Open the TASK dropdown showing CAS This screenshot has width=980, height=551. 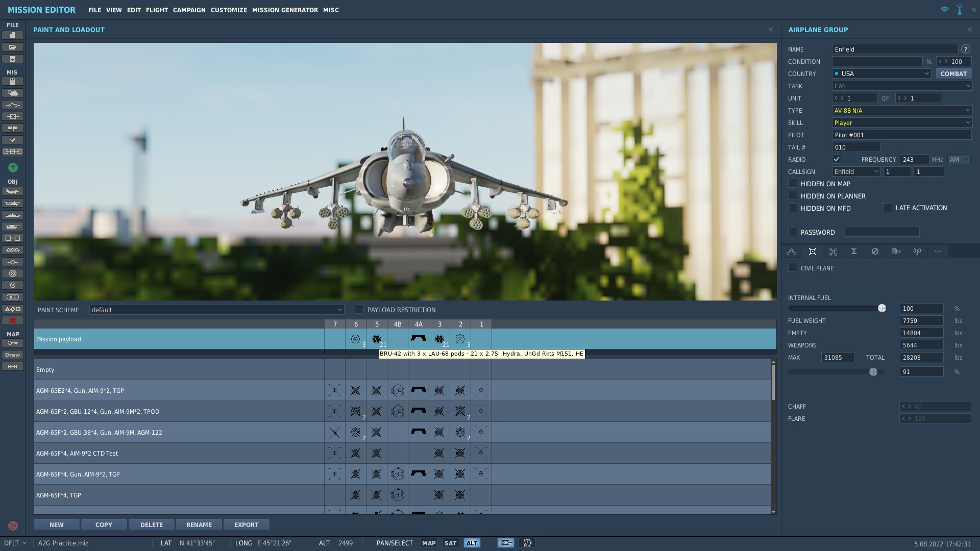click(902, 86)
